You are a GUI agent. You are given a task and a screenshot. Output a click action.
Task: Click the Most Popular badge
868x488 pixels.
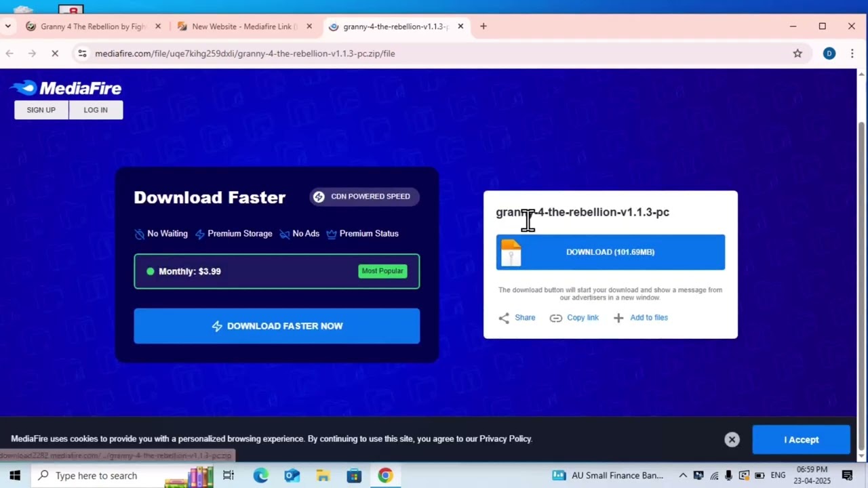tap(382, 271)
